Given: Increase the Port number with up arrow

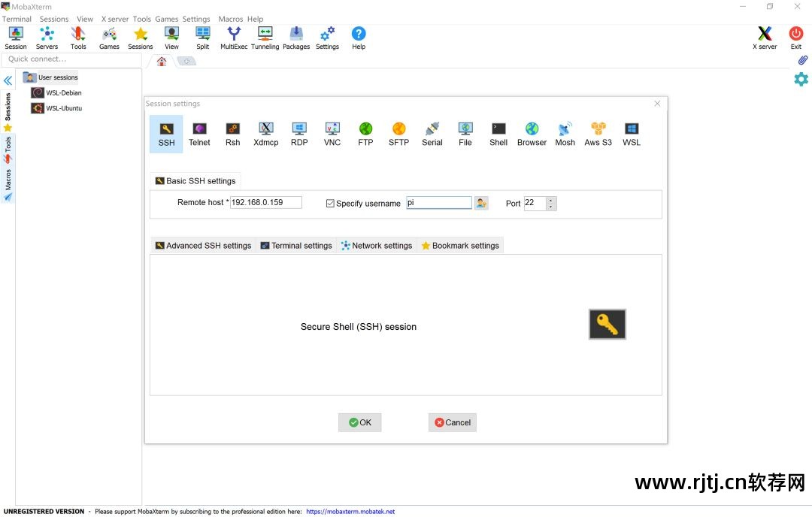Looking at the screenshot, I should tap(551, 200).
